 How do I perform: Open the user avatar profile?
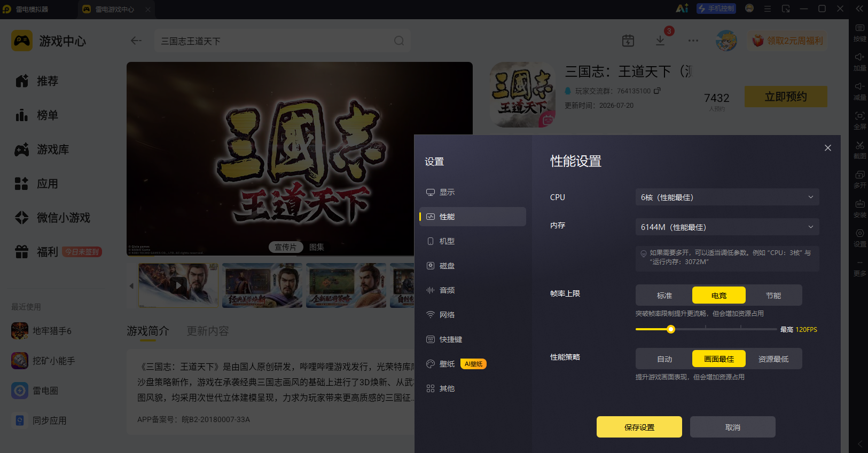point(726,41)
